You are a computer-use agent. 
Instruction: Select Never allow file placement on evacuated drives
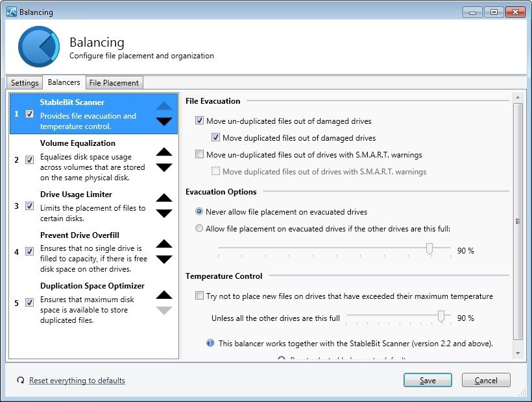[x=199, y=211]
